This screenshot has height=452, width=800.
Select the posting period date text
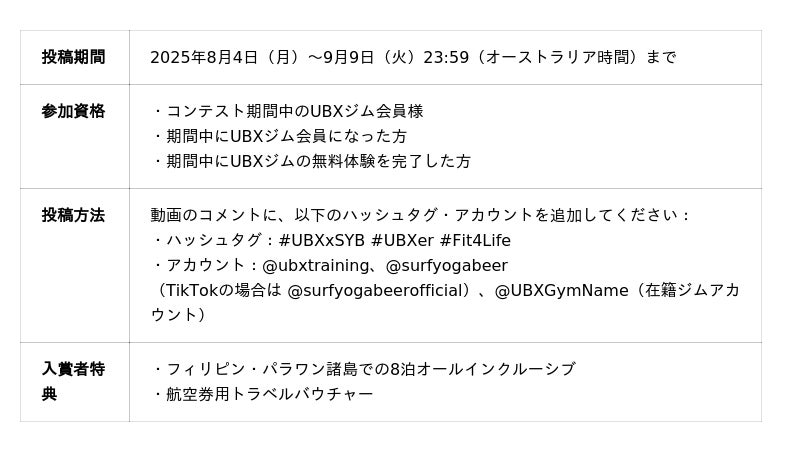pyautogui.click(x=412, y=57)
